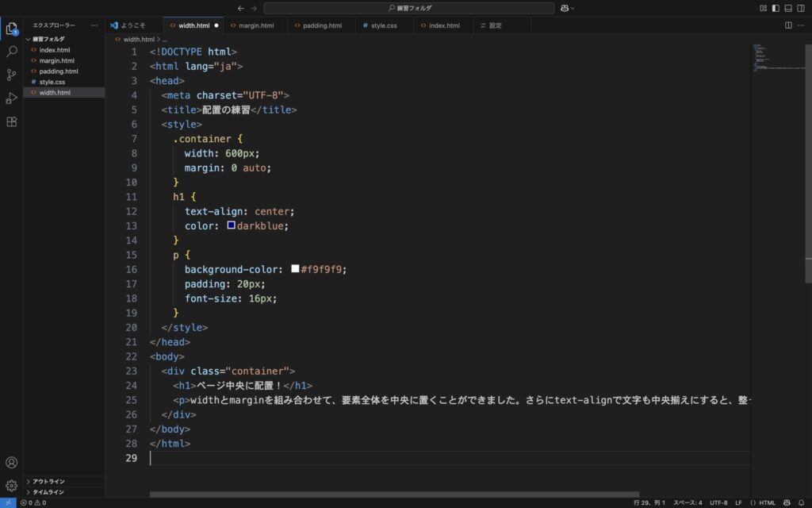Switch to the ようこそ tab

[x=133, y=25]
